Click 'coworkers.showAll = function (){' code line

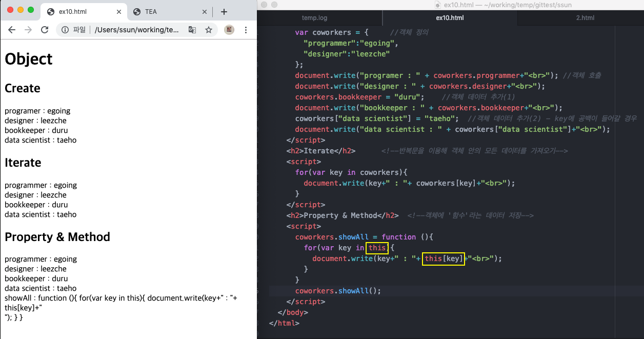[x=364, y=237]
